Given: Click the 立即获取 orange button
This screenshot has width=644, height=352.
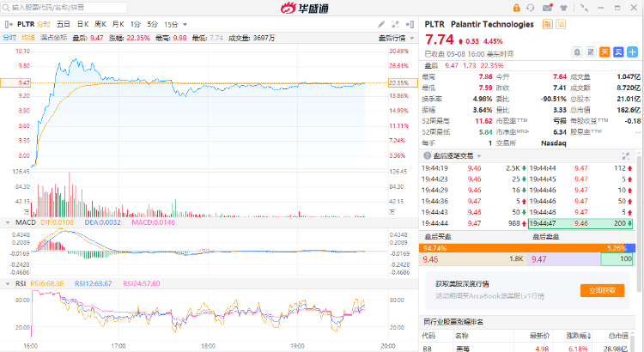Looking at the screenshot, I should tap(602, 290).
